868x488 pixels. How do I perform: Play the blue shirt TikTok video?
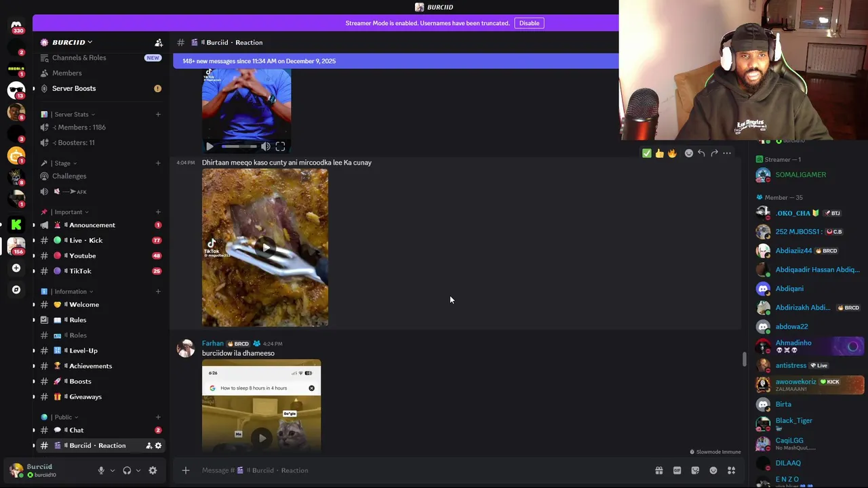click(x=210, y=146)
